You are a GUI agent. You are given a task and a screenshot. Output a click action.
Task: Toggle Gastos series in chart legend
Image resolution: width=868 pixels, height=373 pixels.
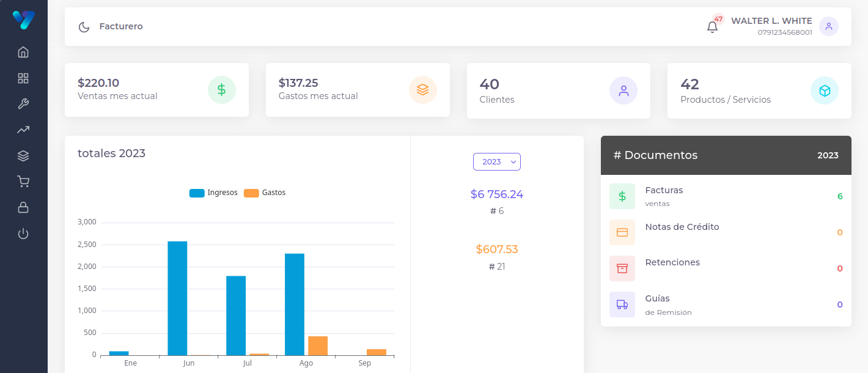coord(265,193)
